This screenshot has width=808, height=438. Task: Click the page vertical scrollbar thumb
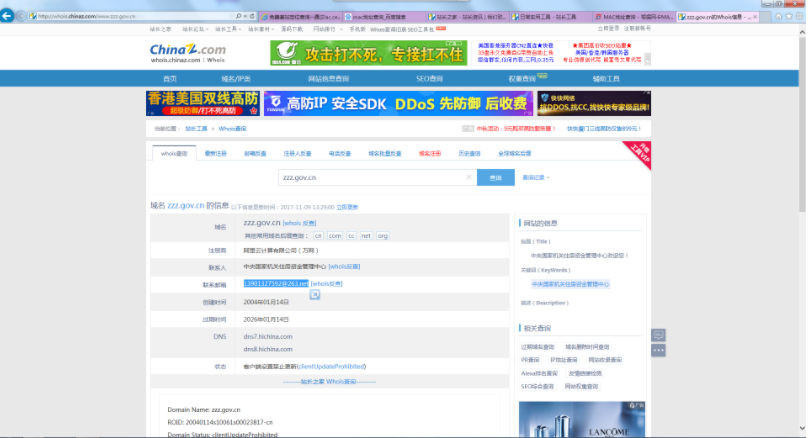pos(802,124)
